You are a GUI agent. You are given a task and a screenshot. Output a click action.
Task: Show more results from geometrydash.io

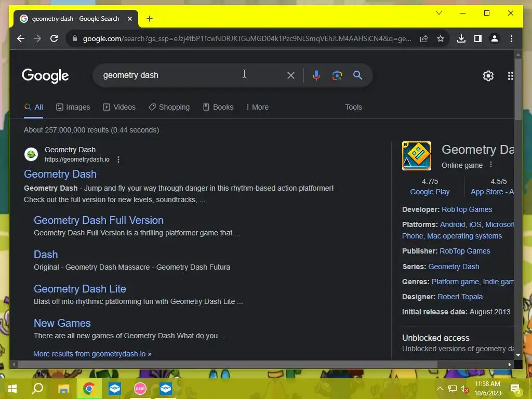(92, 354)
